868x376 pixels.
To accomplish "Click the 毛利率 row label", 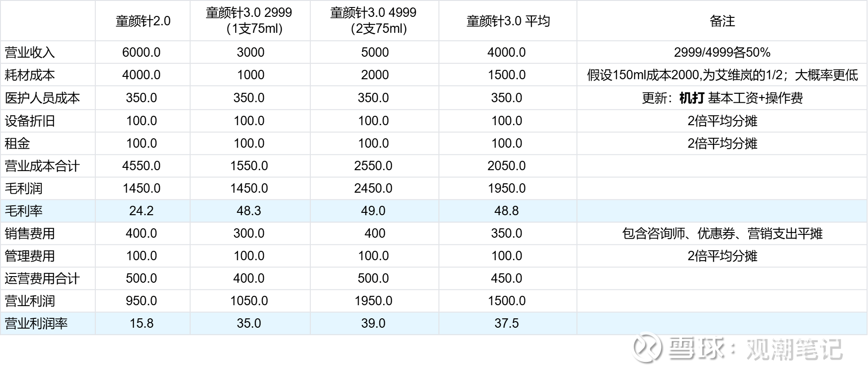I will tap(23, 211).
